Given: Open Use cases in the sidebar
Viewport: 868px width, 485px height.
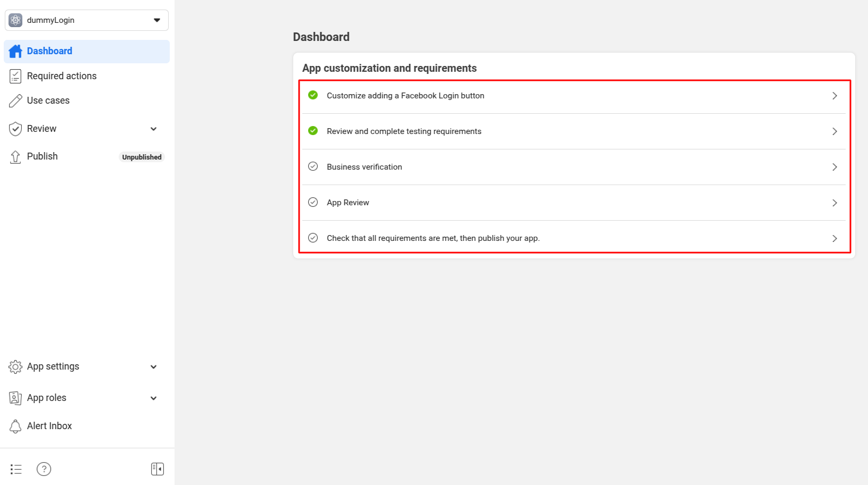Looking at the screenshot, I should [x=48, y=101].
